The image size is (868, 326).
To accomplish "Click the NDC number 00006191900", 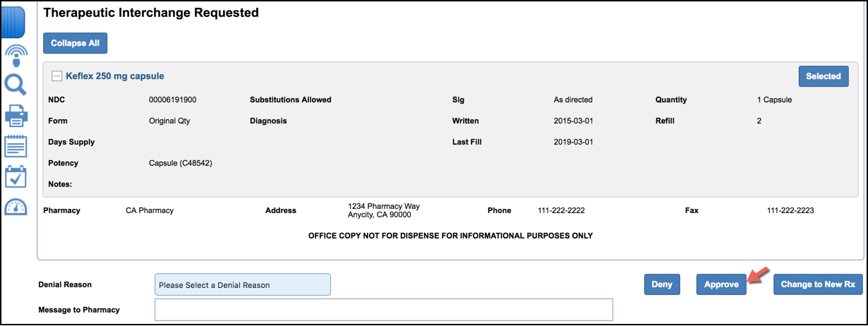I will coord(172,99).
